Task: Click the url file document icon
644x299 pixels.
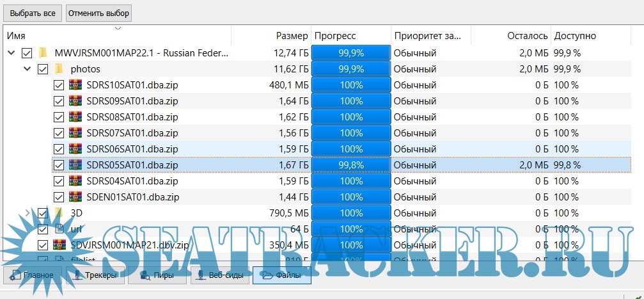Action: 59,229
